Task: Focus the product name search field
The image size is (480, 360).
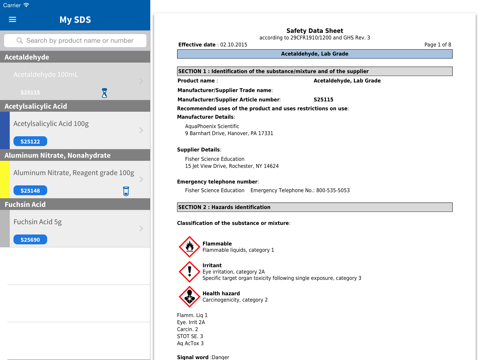Action: pos(75,41)
